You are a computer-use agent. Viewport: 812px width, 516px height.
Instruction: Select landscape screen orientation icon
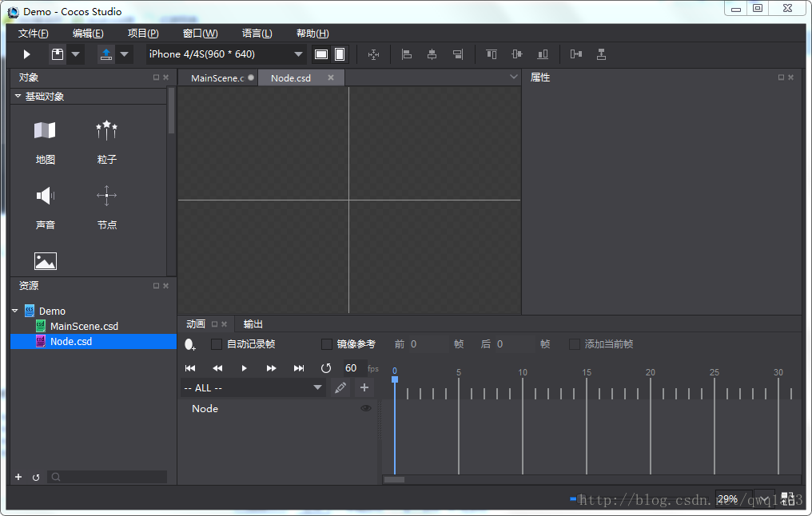[321, 54]
